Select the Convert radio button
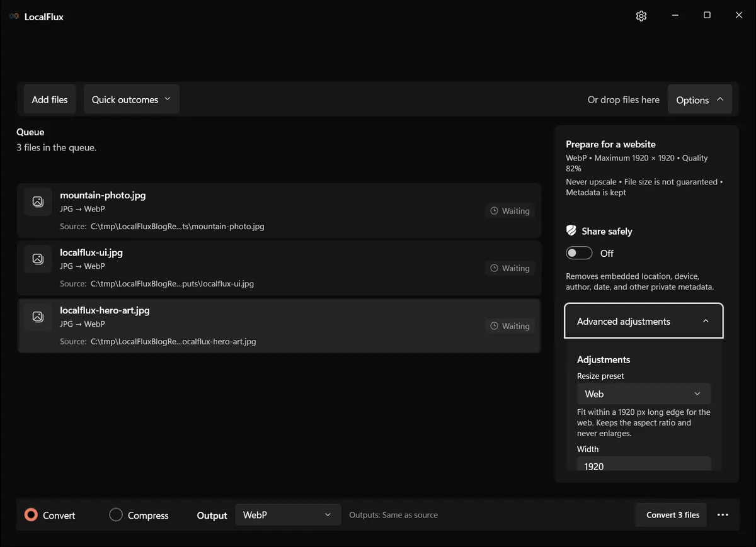 [31, 515]
